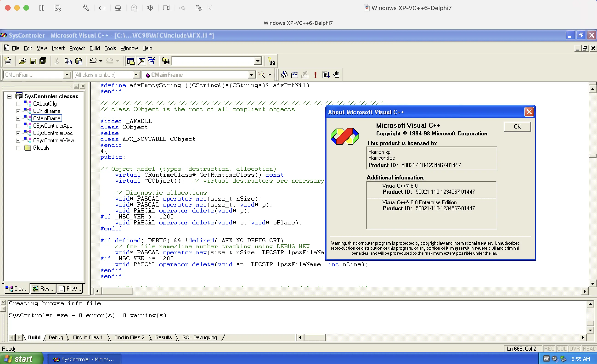
Task: Expand the CSysControlerDoc class node
Action: pos(18,133)
